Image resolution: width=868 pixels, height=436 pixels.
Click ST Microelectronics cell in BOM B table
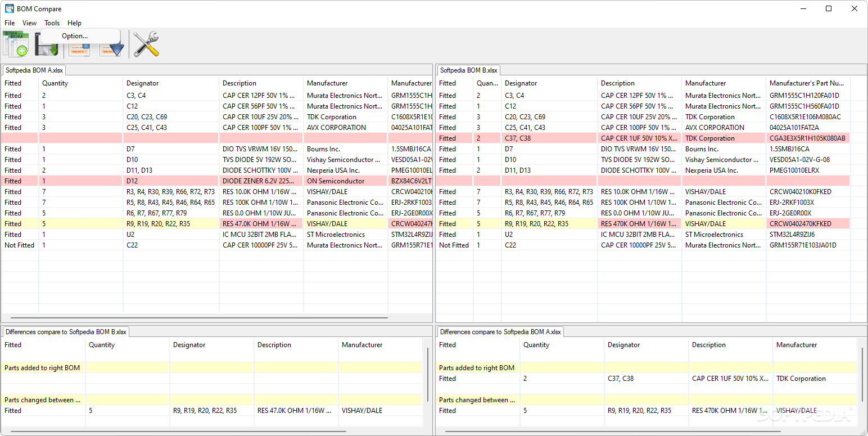724,235
